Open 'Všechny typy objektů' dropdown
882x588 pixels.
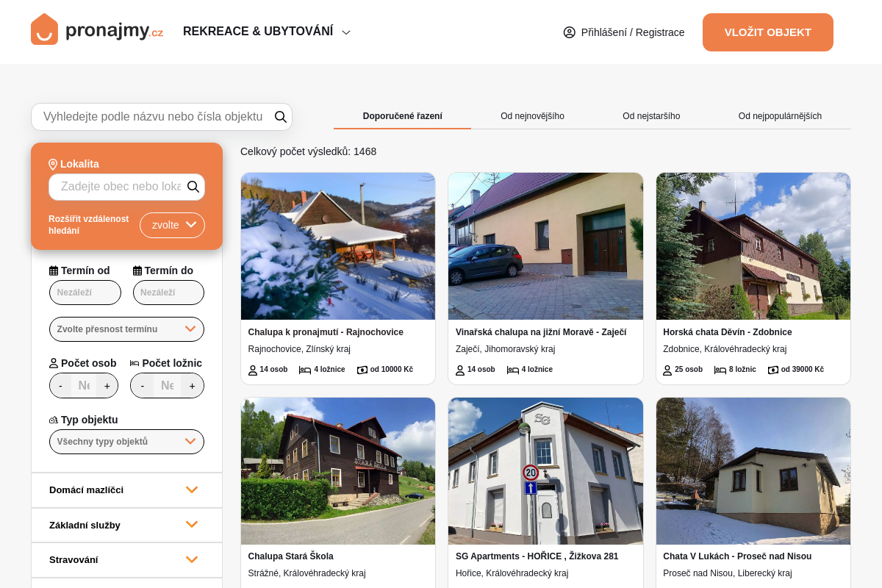[x=126, y=442]
